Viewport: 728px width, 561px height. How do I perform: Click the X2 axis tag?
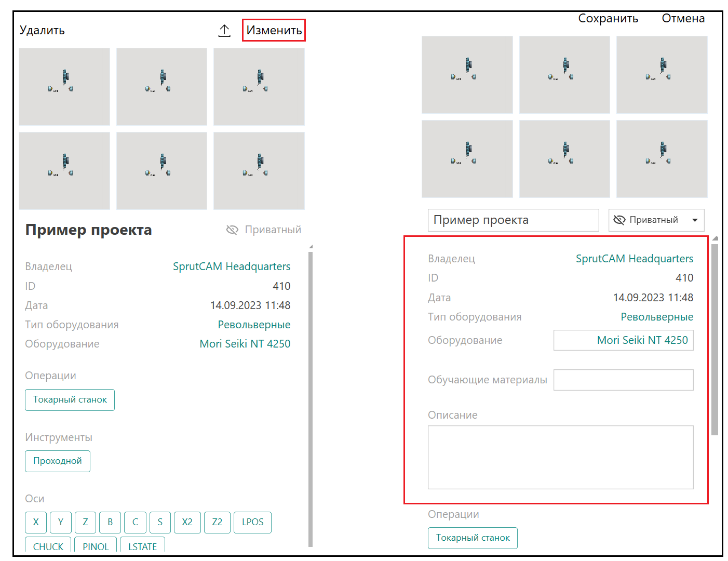pos(187,522)
